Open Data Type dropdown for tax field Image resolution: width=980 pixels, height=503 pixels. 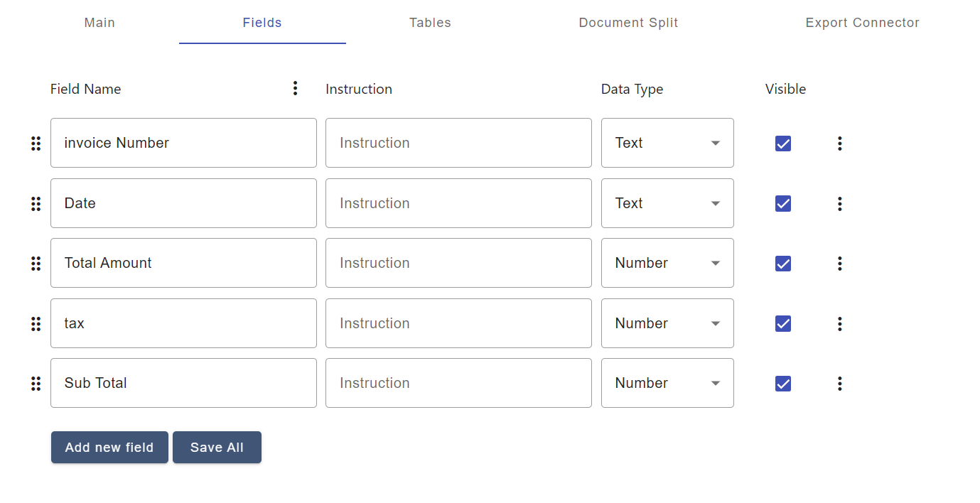pos(667,323)
